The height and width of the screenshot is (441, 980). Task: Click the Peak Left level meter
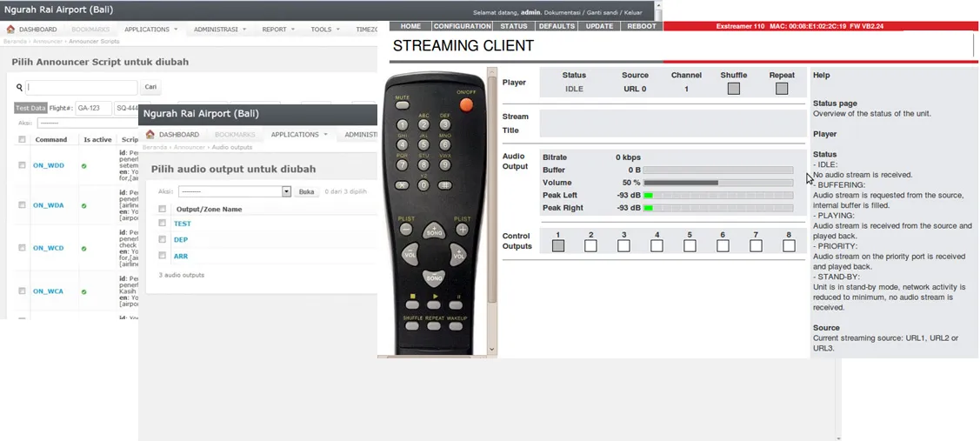(718, 195)
